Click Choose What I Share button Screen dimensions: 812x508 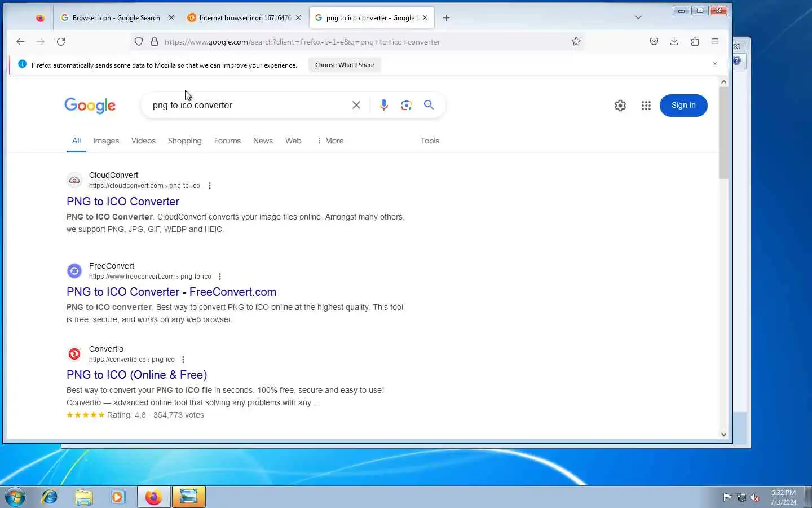(345, 65)
